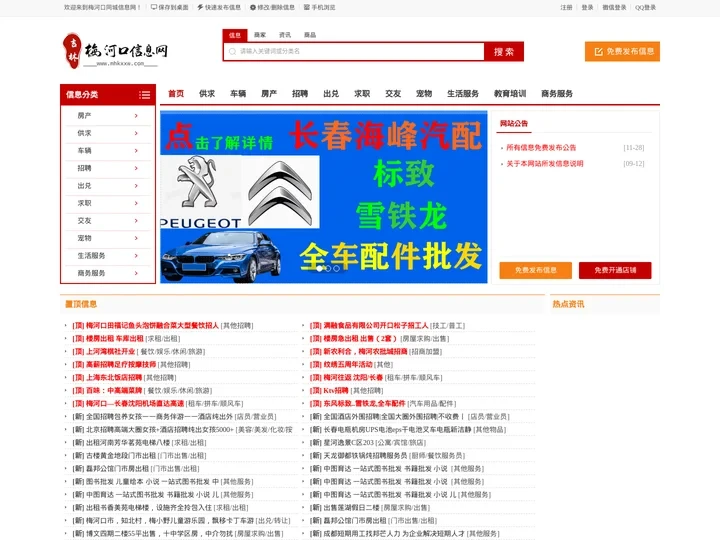Expand the 房产 category arrow
This screenshot has width=720, height=540.
tap(136, 116)
